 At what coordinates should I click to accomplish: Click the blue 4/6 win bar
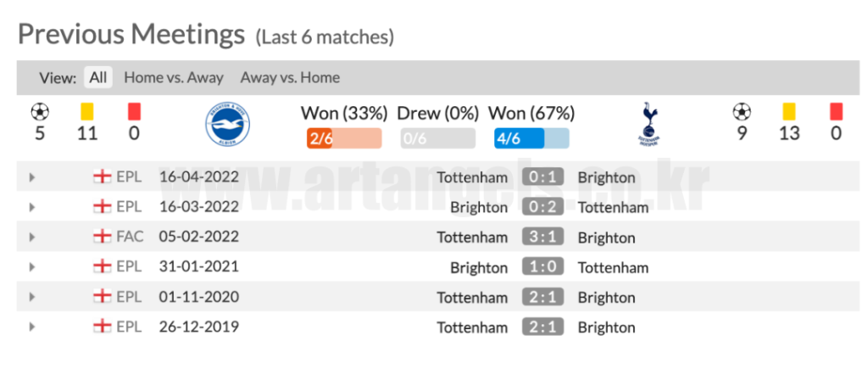tap(531, 138)
